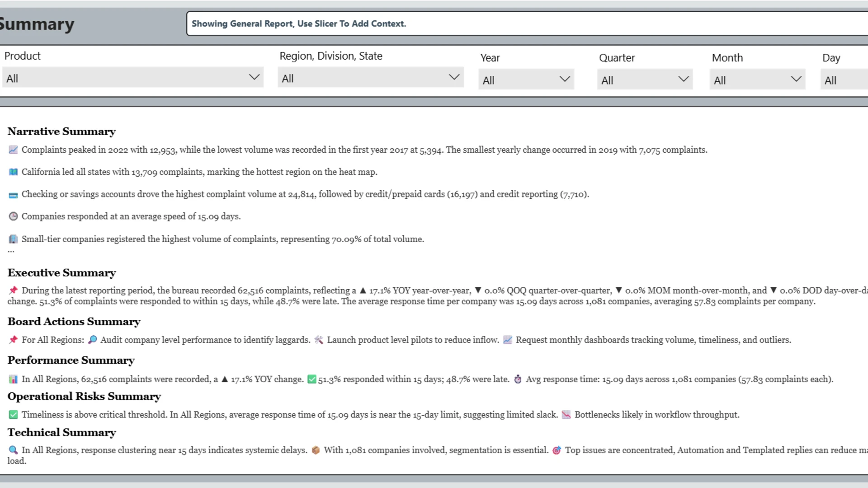Click the map icon beside the California line
Screen dimensions: 868x488
pyautogui.click(x=13, y=172)
